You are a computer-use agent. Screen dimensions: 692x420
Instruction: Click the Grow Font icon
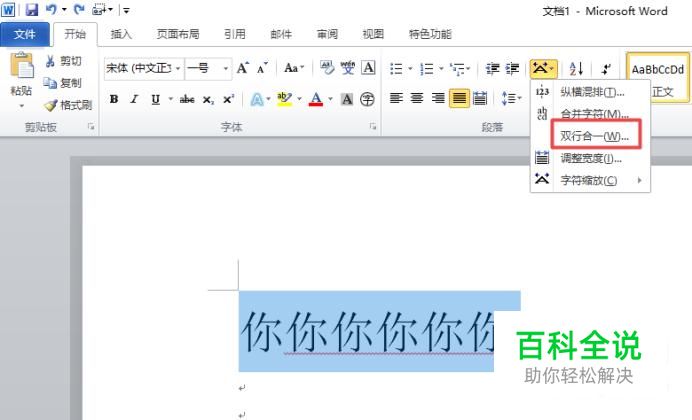[242, 68]
